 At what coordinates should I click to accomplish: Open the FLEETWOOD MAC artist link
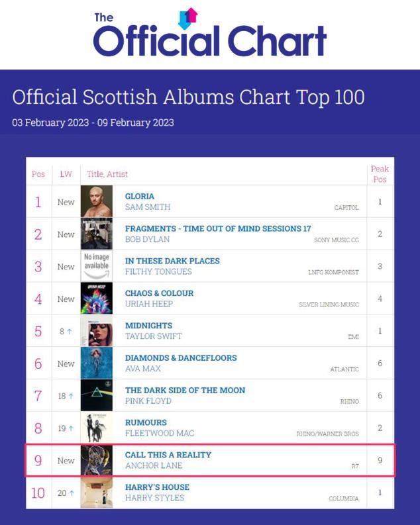160,434
